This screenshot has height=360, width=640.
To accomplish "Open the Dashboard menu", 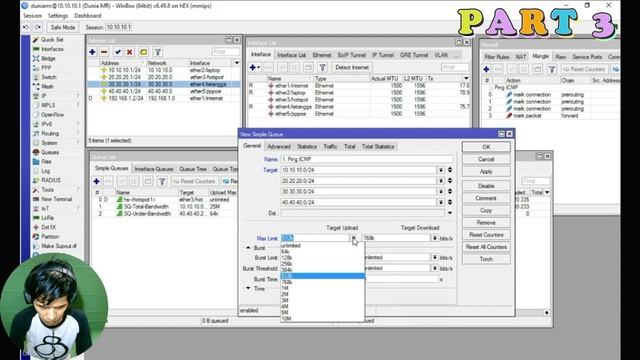I will (88, 16).
